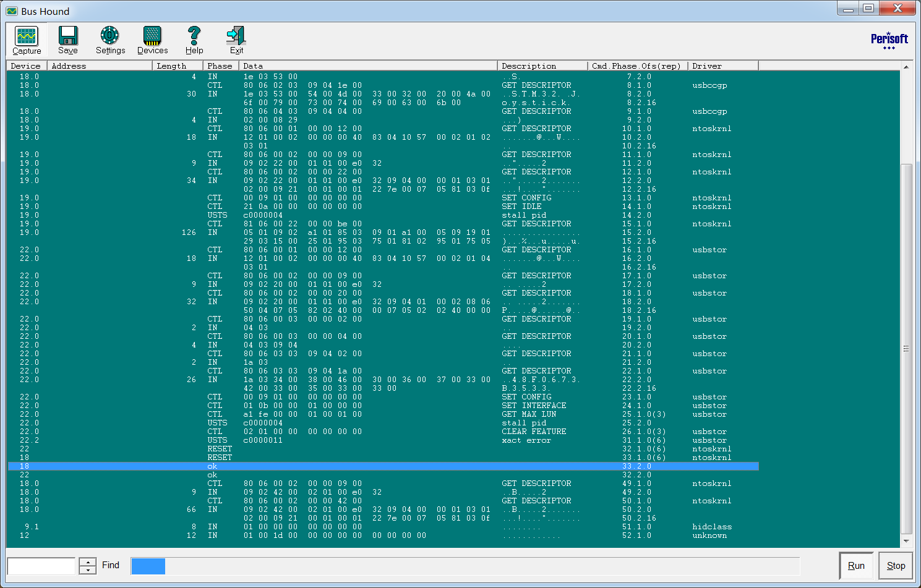The image size is (921, 588).
Task: Select the SET CONFIG row 13.1.0
Action: click(x=383, y=198)
